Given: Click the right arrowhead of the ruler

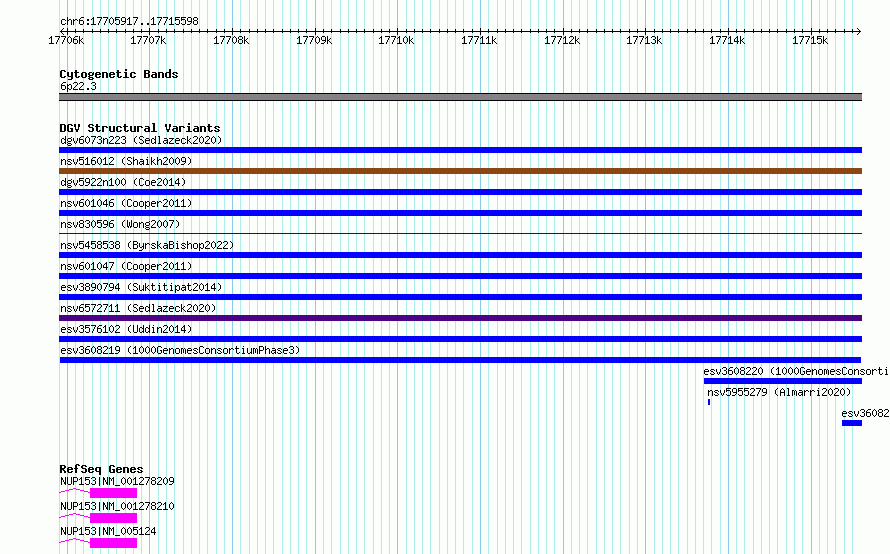Looking at the screenshot, I should (859, 31).
